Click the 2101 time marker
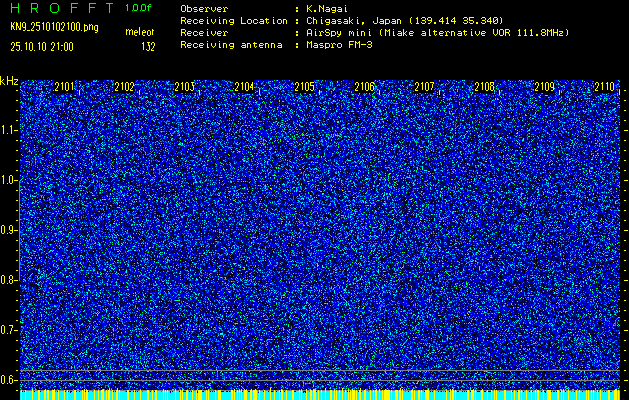 [64, 87]
